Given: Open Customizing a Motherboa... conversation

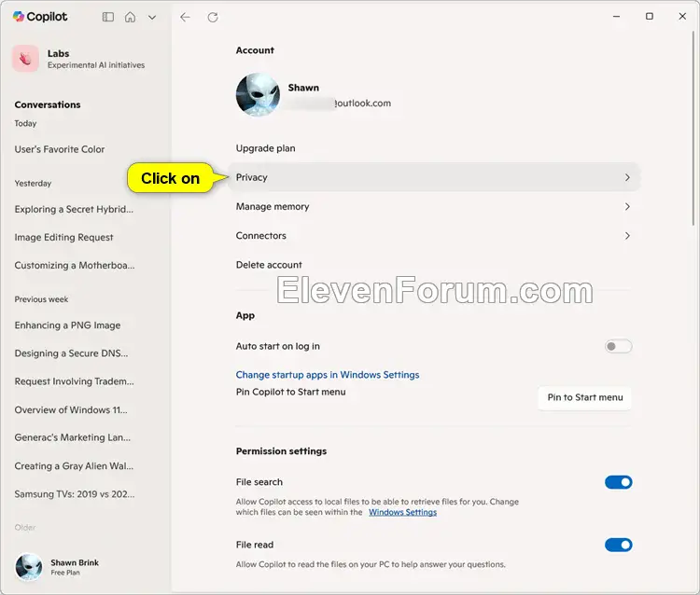Looking at the screenshot, I should click(x=75, y=266).
